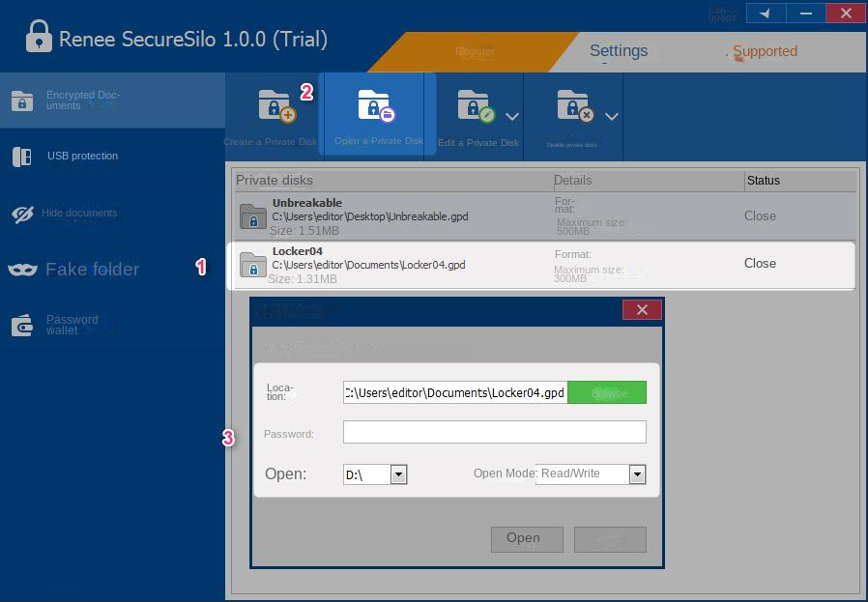
Task: Click the Password input field
Action: tap(494, 432)
